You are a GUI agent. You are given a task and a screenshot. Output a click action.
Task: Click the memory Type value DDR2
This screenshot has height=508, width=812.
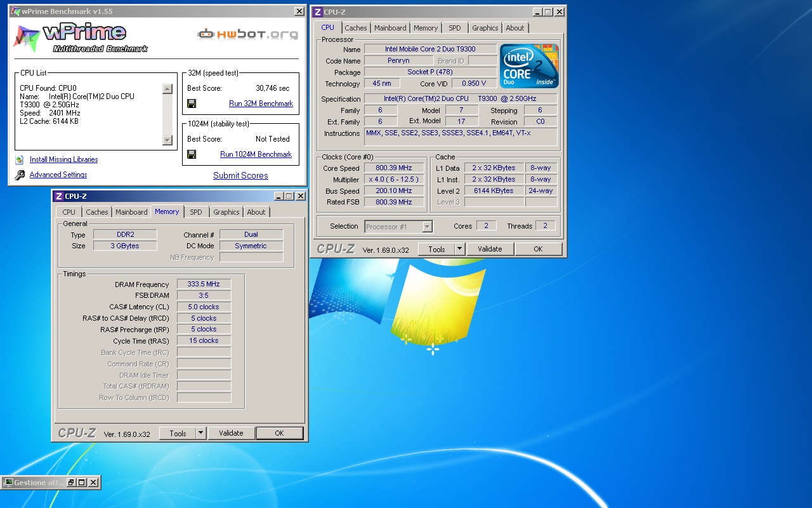coord(125,235)
